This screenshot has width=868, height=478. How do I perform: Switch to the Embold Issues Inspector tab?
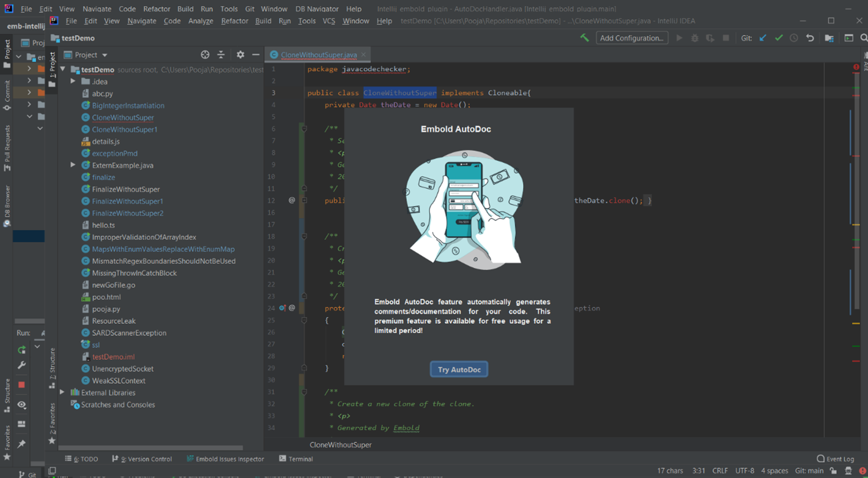click(225, 459)
